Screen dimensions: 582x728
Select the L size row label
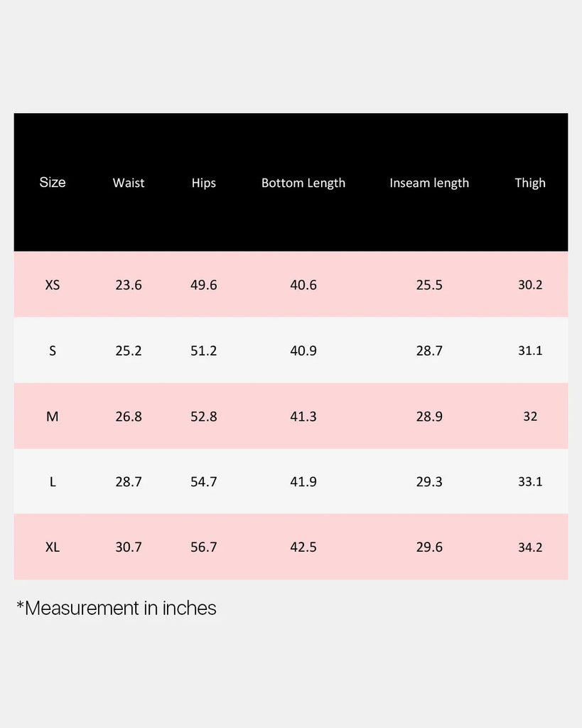[x=53, y=482]
